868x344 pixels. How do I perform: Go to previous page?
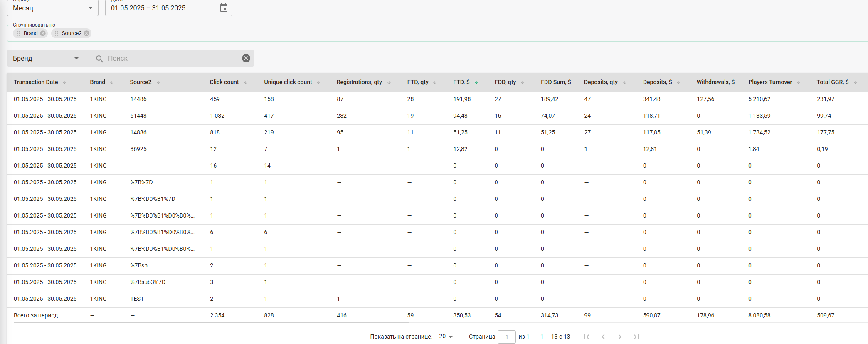tap(603, 337)
